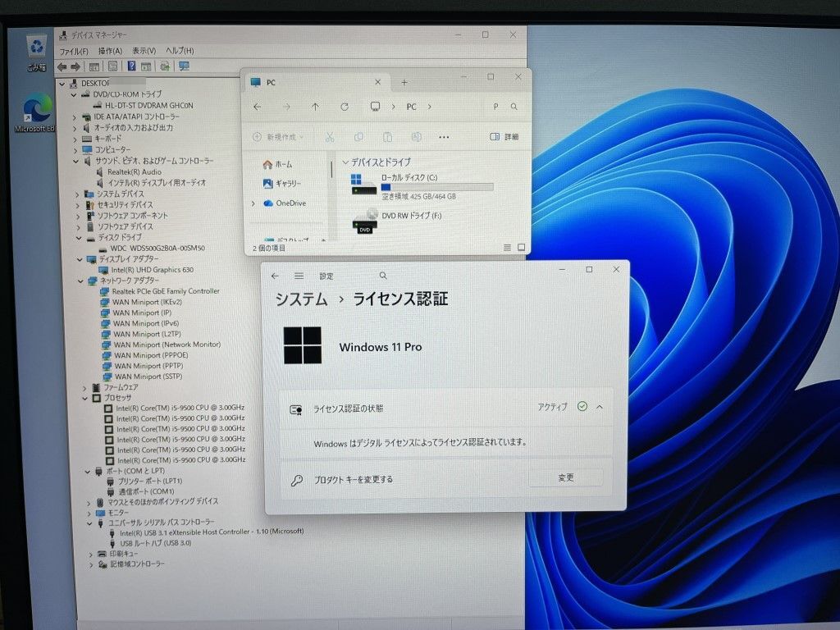Click System breadcrumb link in Settings

click(x=301, y=299)
